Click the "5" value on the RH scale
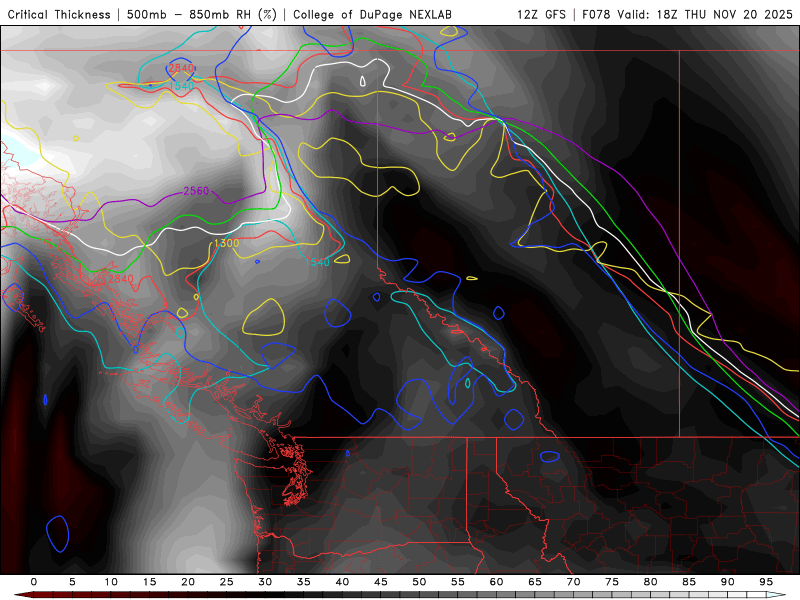The width and height of the screenshot is (800, 600). pyautogui.click(x=72, y=582)
